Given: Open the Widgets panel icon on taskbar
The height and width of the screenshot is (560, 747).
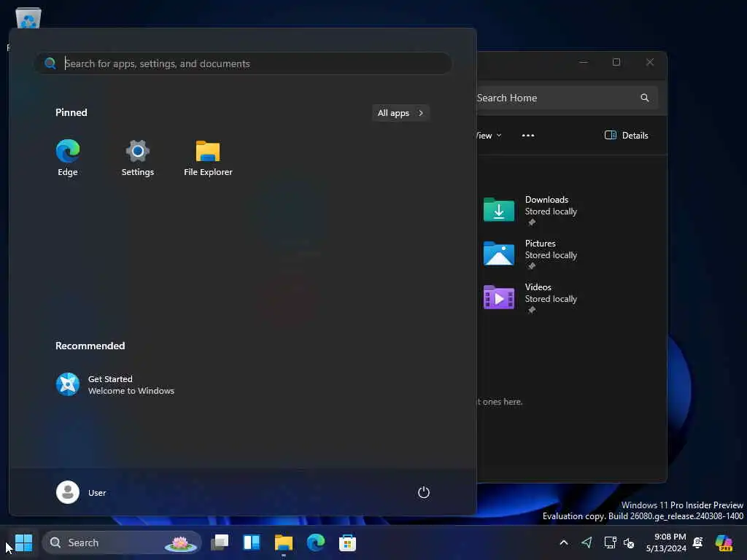Looking at the screenshot, I should 252,542.
